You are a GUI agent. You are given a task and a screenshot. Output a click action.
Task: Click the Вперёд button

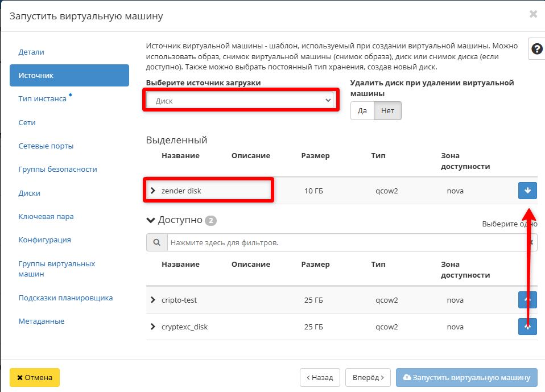368,377
